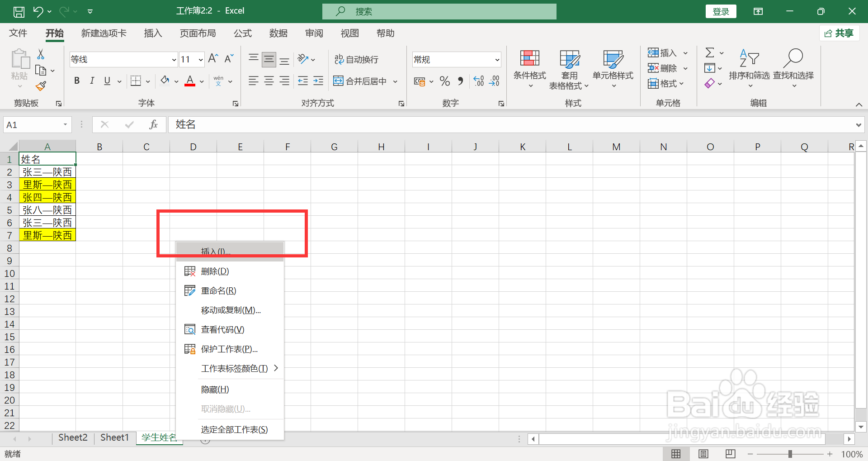Toggle center horizontal alignment
Viewport: 868px width, 461px height.
point(269,81)
